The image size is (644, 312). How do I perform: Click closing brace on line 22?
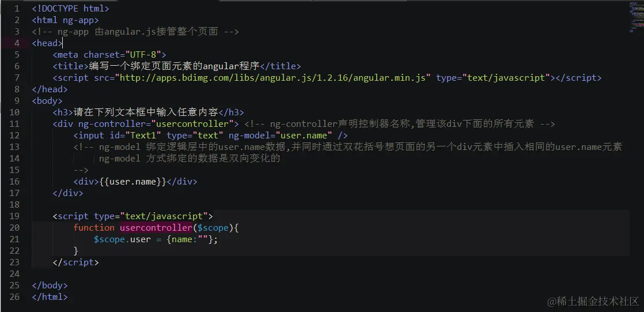pyautogui.click(x=75, y=251)
